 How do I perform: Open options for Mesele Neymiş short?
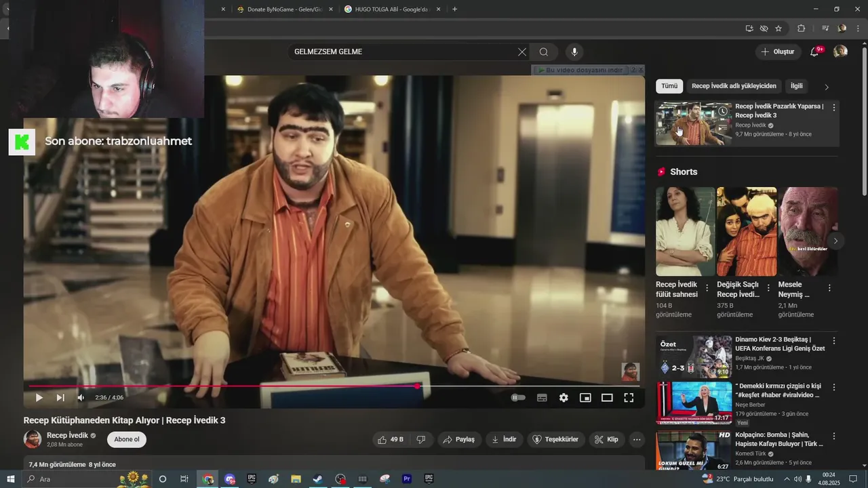(x=829, y=288)
